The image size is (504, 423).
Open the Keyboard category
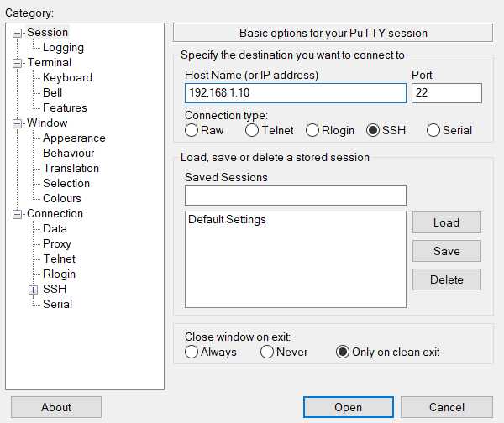click(67, 78)
